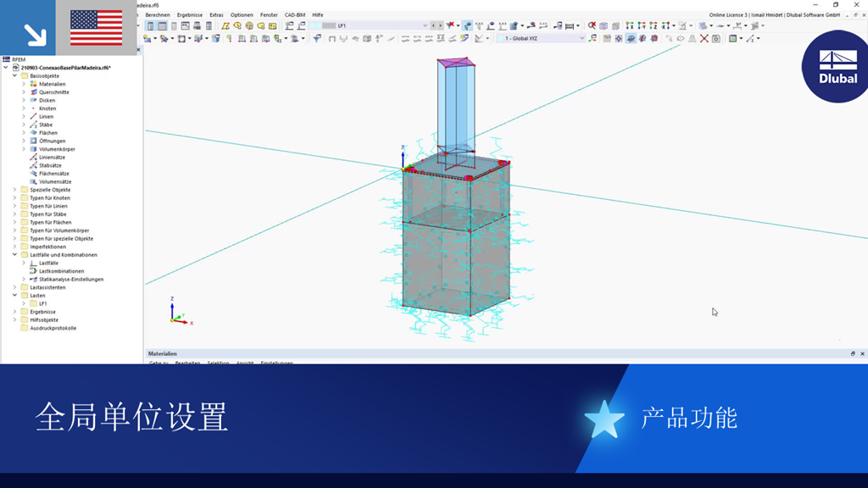Click the next load case arrow
Screen dimensions: 868x488
click(441, 25)
